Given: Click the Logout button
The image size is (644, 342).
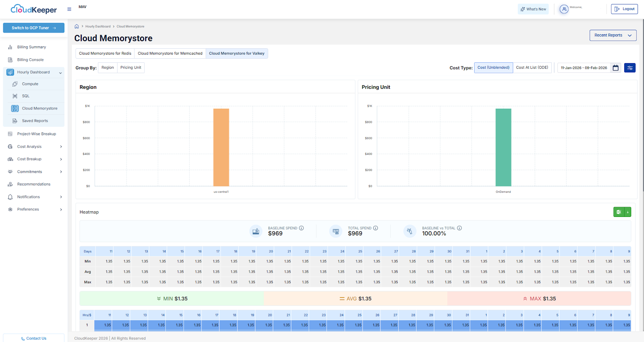Looking at the screenshot, I should [624, 9].
